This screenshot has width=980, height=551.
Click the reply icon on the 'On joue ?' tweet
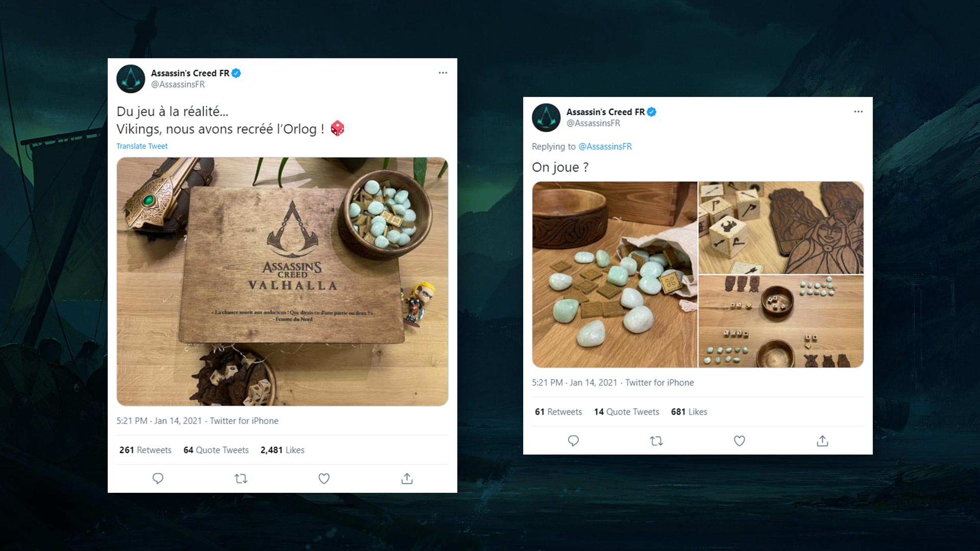[x=573, y=441]
